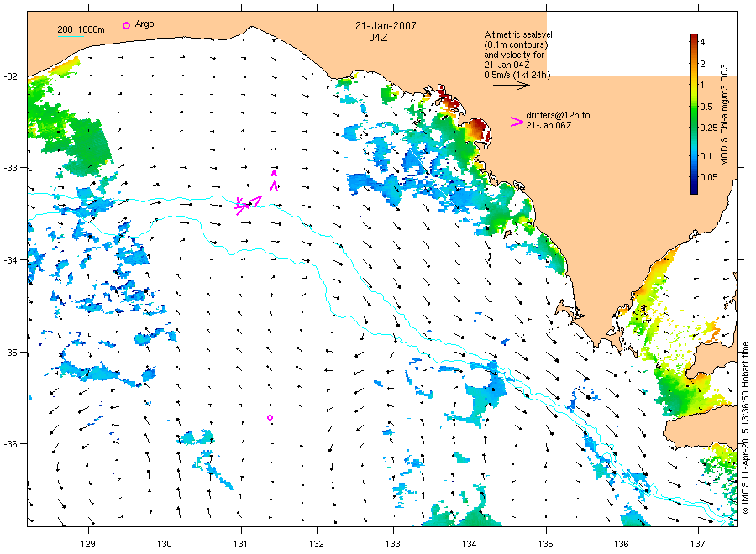Click the color bar value '0.05'
756x554 pixels.
(709, 177)
